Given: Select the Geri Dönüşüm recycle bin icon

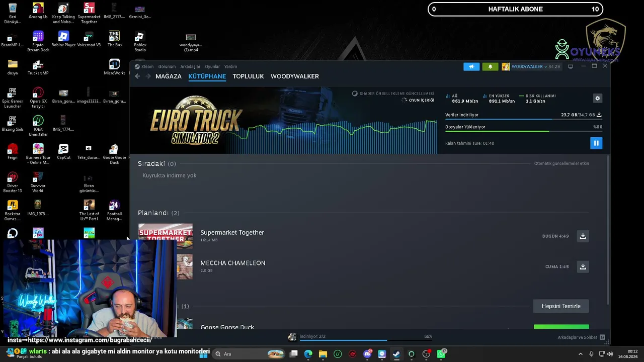Looking at the screenshot, I should [13, 14].
